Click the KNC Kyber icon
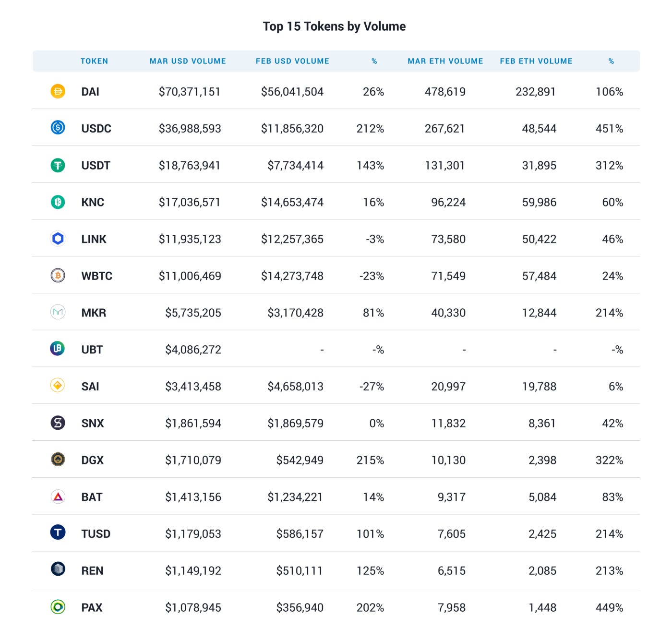672x642 pixels. [58, 202]
